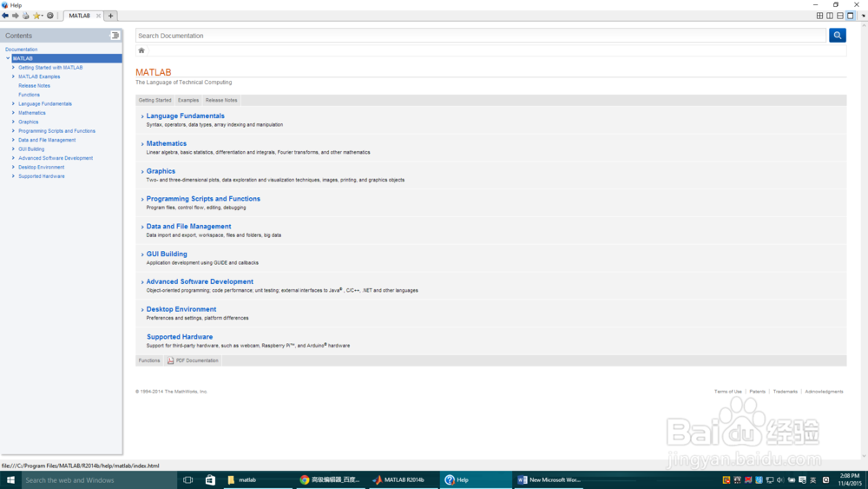The width and height of the screenshot is (868, 489).
Task: Go back with the blue back arrow
Action: 5,16
